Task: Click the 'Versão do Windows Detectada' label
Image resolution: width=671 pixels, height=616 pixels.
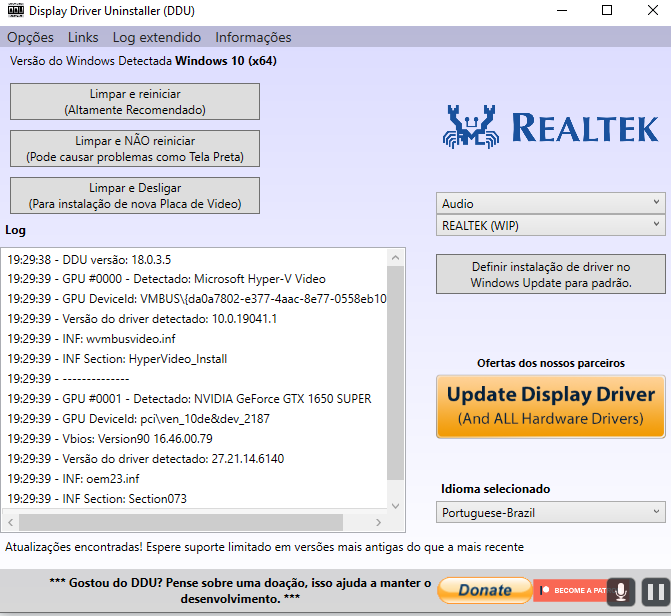Action: click(x=91, y=61)
